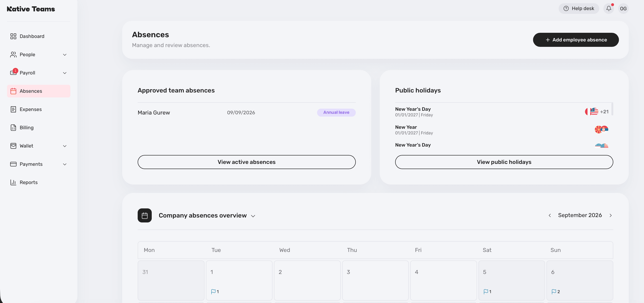This screenshot has height=303, width=644.
Task: Open Dashboard from the sidebar
Action: point(39,37)
